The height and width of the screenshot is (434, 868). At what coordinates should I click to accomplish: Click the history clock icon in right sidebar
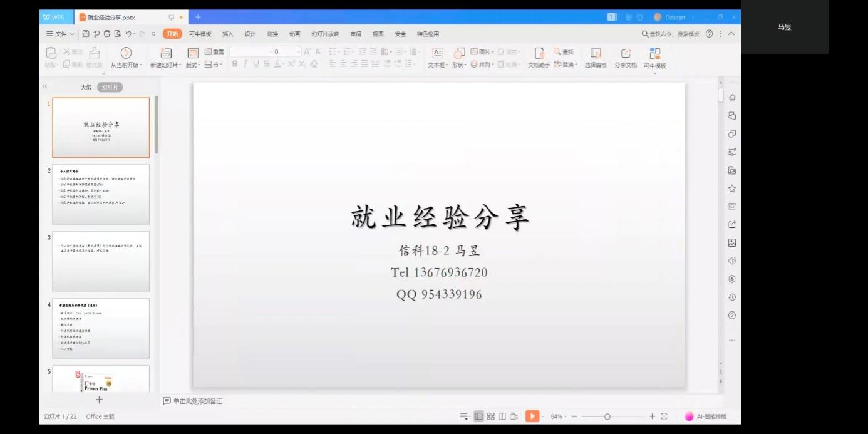click(x=732, y=297)
